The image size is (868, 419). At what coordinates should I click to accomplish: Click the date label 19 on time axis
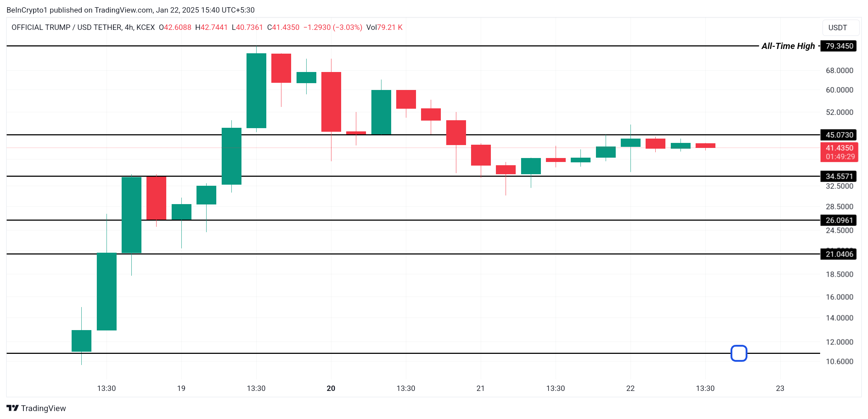181,388
